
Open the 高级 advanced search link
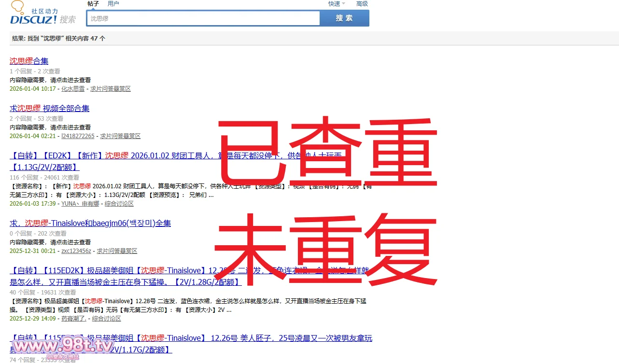click(362, 4)
